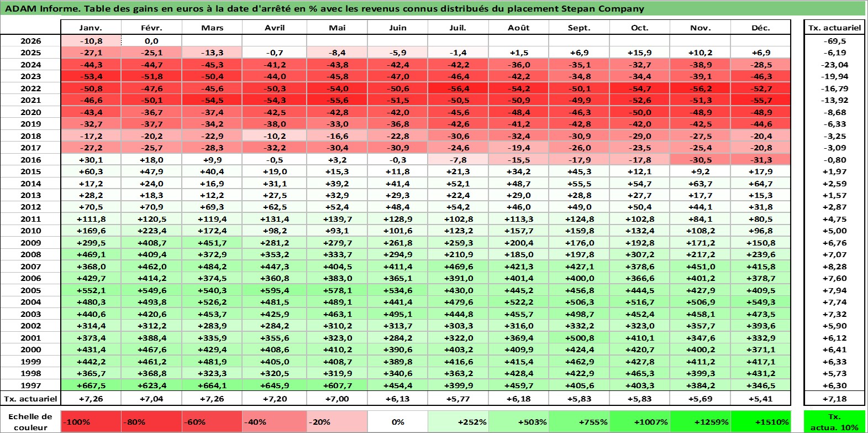
Task: Select the 2026 year row label
Action: pyautogui.click(x=30, y=41)
